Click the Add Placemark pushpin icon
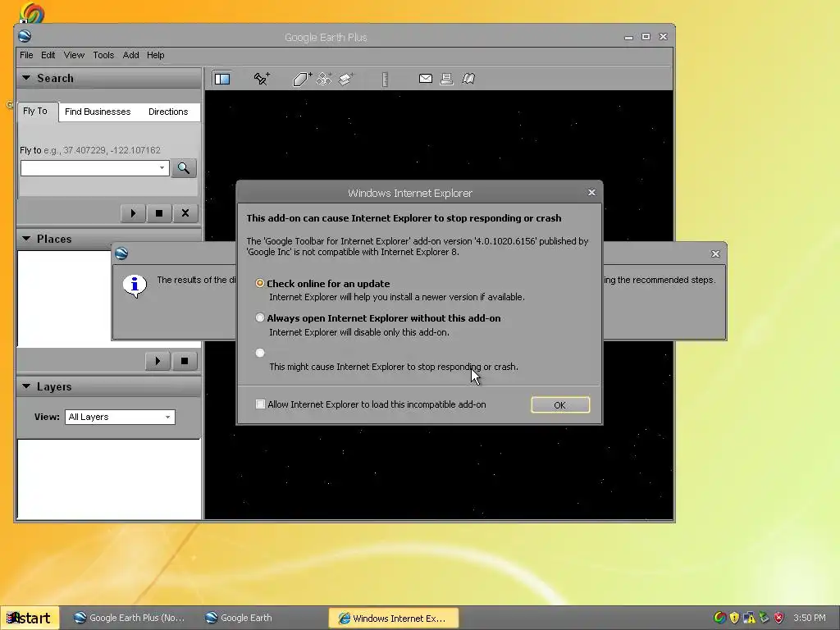 (262, 79)
